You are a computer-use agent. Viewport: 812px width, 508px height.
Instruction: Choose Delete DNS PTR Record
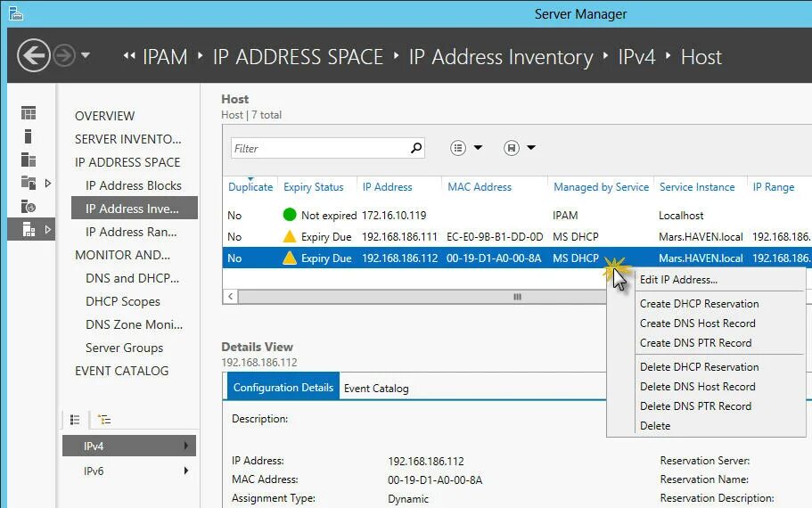pyautogui.click(x=695, y=406)
